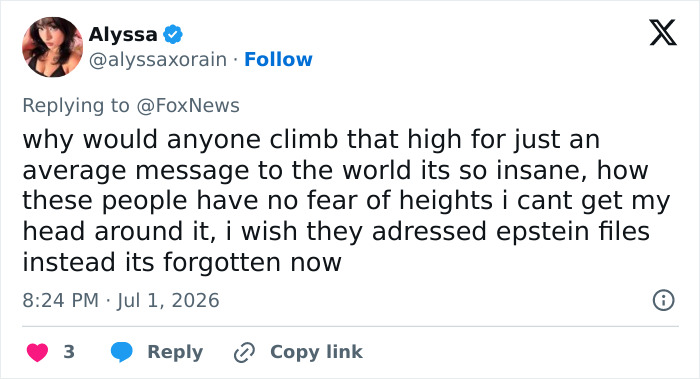The image size is (700, 379).
Task: Click the 'Replying to' label text
Action: pos(76,106)
